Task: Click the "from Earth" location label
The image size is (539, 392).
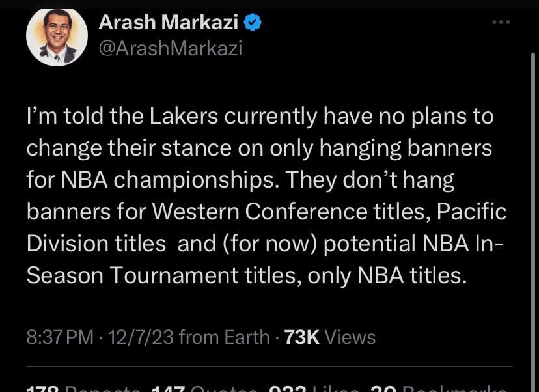Action: tap(224, 337)
